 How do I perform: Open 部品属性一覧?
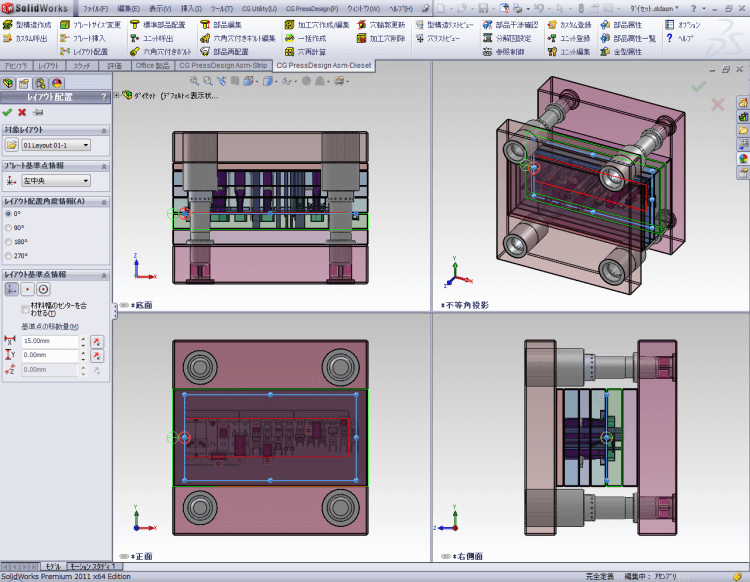click(x=629, y=38)
